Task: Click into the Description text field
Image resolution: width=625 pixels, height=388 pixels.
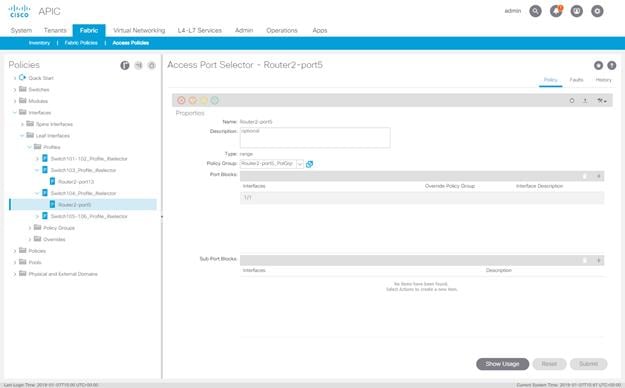Action: (x=315, y=138)
